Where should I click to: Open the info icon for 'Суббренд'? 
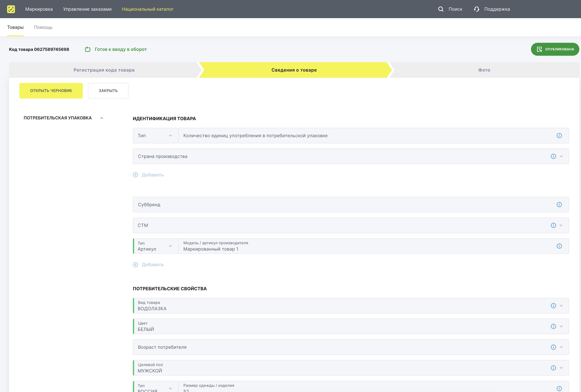(x=559, y=204)
